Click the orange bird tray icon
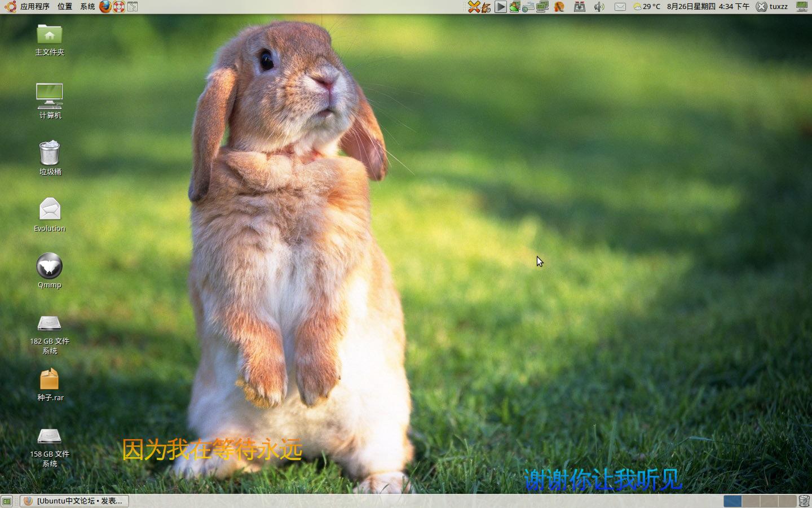This screenshot has width=812, height=508. [x=559, y=7]
